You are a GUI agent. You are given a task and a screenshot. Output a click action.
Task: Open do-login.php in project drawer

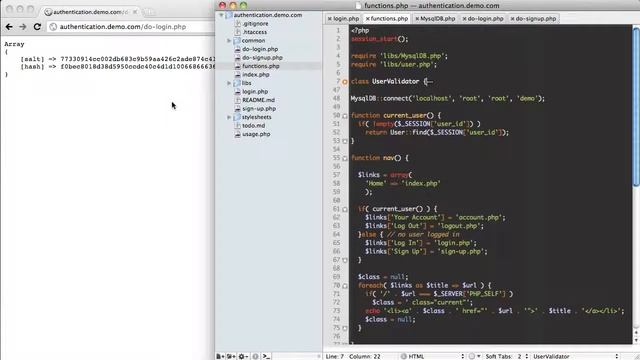click(260, 49)
